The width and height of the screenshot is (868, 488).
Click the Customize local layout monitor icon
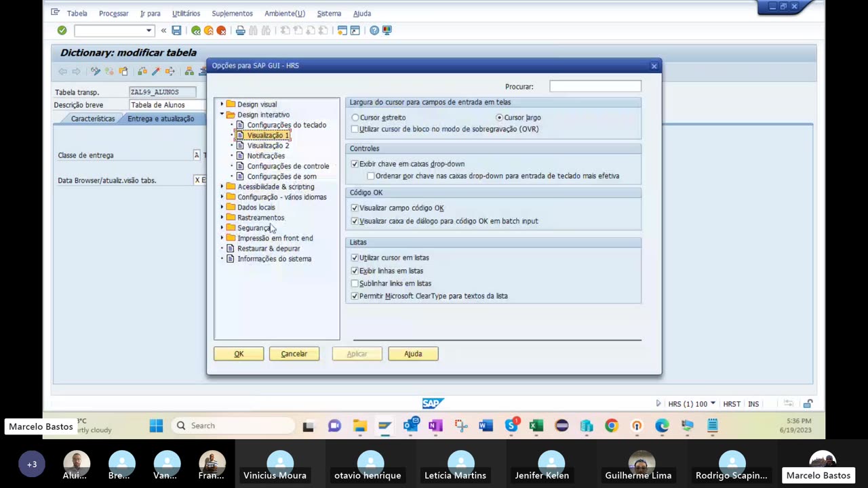click(x=387, y=30)
